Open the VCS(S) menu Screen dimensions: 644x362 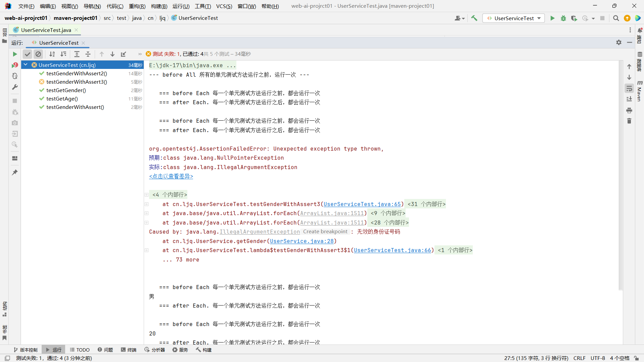[224, 6]
